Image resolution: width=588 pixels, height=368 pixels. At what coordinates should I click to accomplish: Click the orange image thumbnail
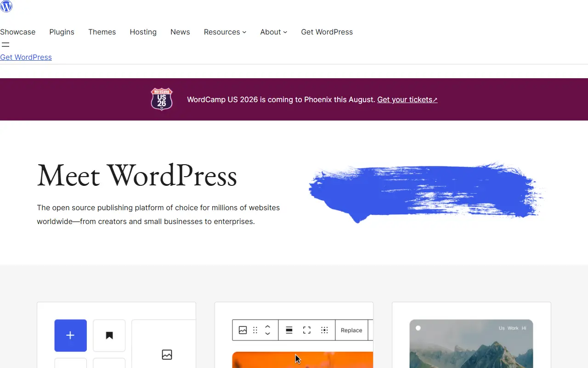point(303,360)
